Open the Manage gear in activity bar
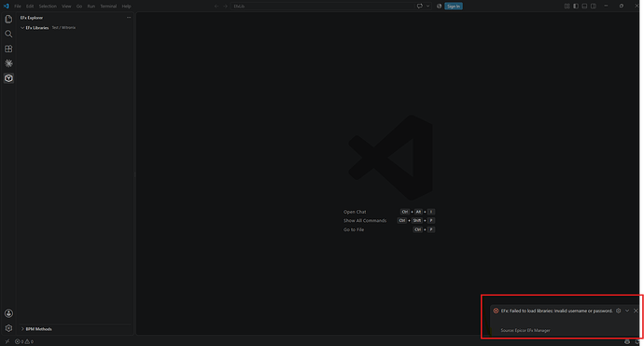 point(8,328)
